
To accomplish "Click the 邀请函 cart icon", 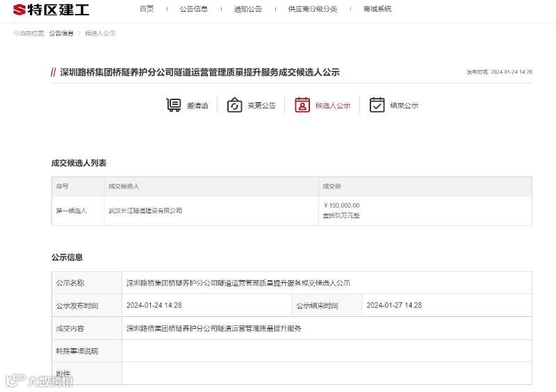I will (x=174, y=105).
